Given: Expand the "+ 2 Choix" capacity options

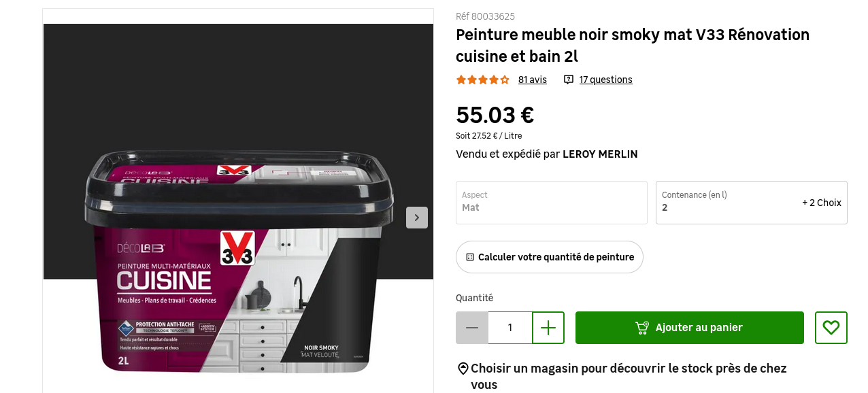Looking at the screenshot, I should 821,203.
